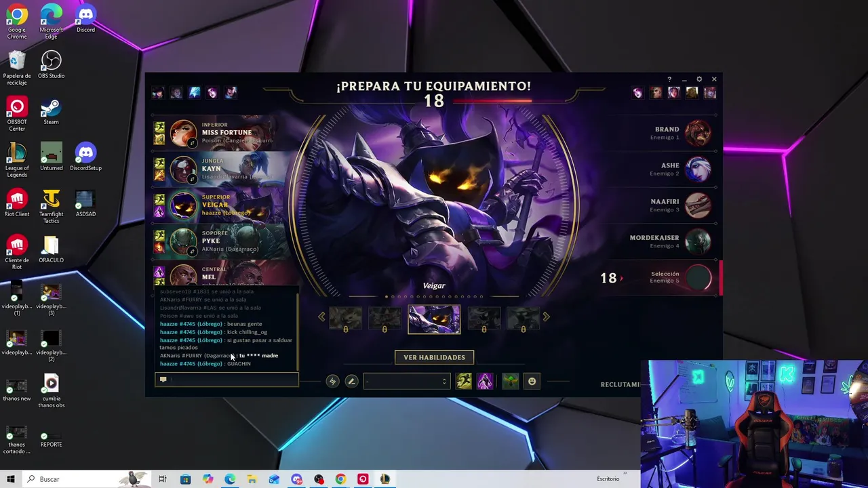Image resolution: width=868 pixels, height=488 pixels.
Task: Open the ward skin selector icon
Action: 510,382
